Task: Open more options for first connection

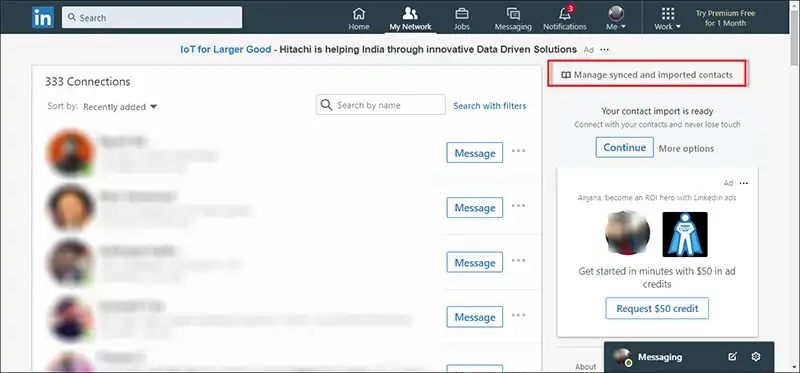Action: tap(518, 151)
